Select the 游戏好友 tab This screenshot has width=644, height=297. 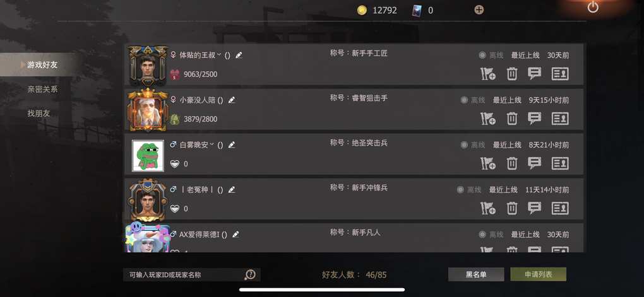42,65
